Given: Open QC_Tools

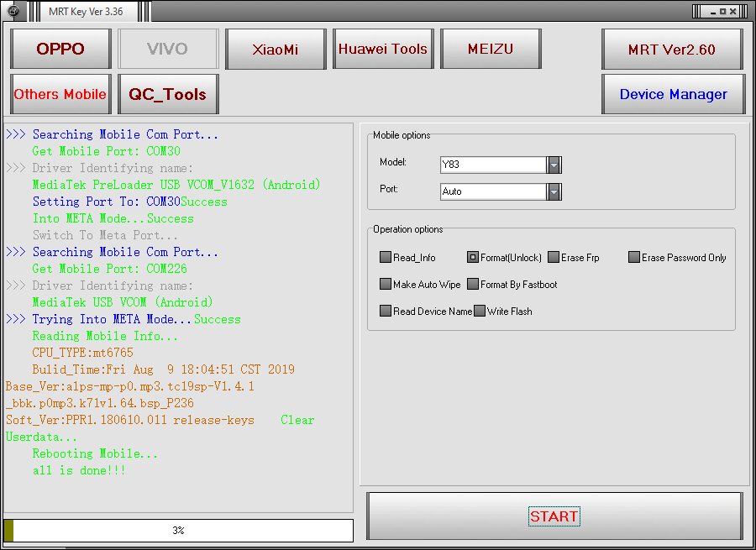Looking at the screenshot, I should coord(168,94).
